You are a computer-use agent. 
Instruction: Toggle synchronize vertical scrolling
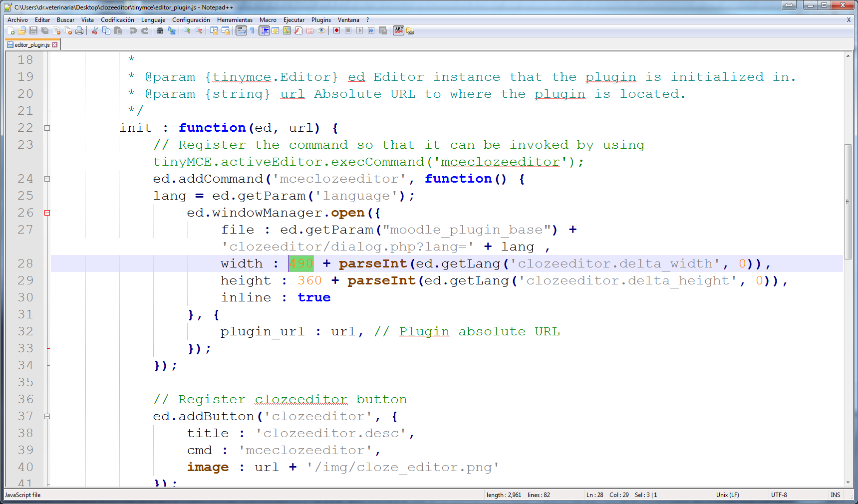click(215, 30)
